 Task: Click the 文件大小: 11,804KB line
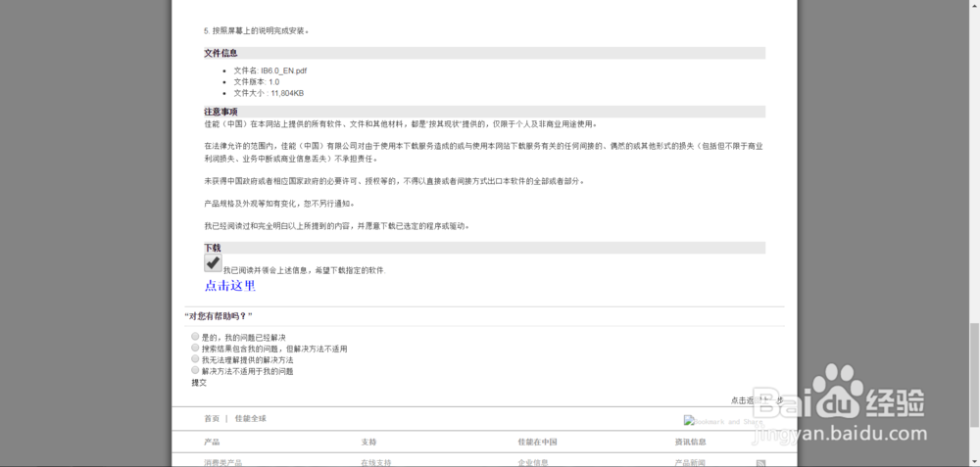click(x=269, y=93)
